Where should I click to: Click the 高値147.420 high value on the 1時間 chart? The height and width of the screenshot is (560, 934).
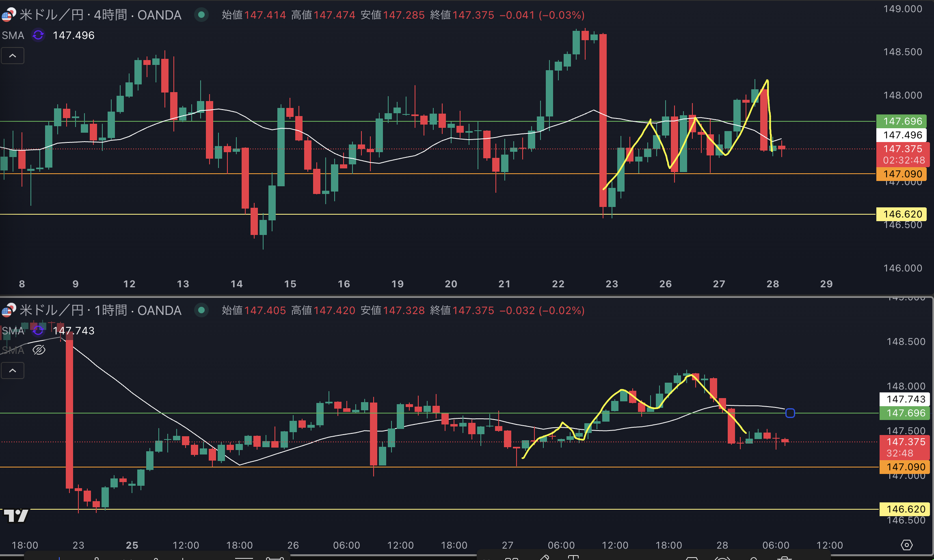point(323,310)
